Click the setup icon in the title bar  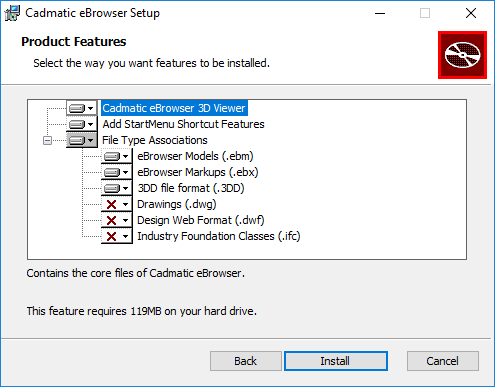12,13
